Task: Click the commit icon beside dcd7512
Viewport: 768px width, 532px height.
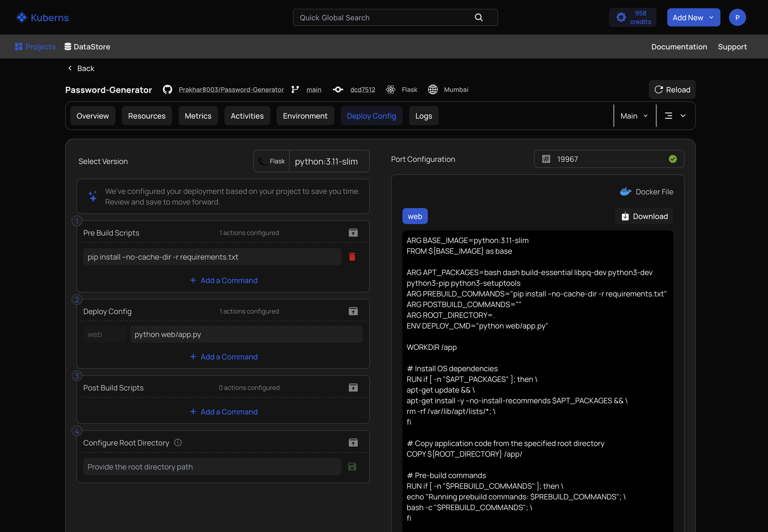Action: coord(338,89)
